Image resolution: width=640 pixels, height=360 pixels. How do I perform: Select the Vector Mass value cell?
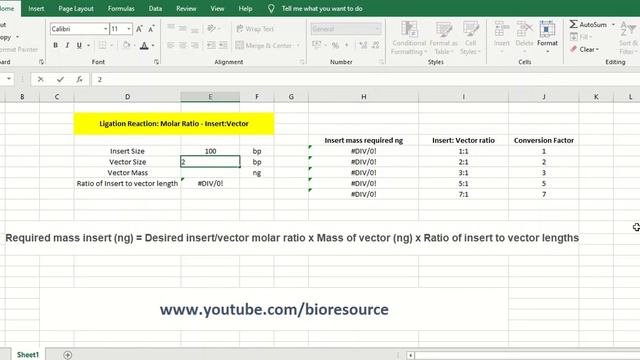[210, 173]
